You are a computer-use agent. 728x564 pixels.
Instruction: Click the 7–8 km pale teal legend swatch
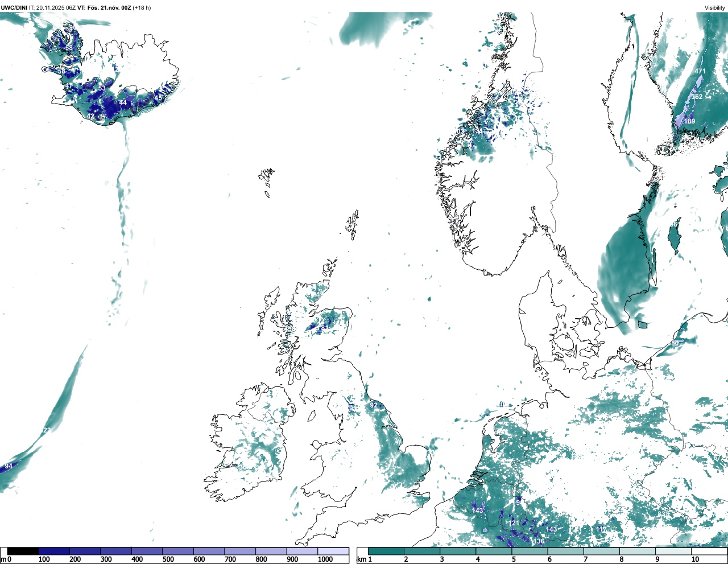[602, 551]
